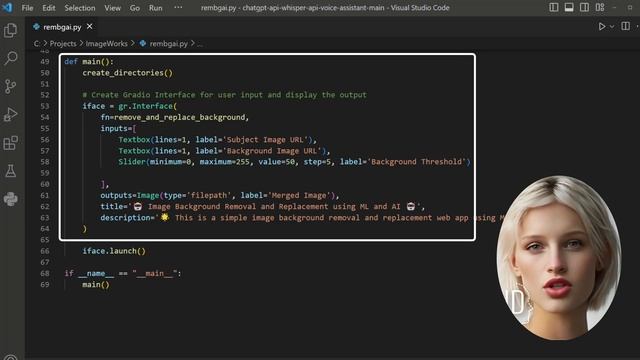Click 'Subject Image URL' string
Screen dimensions: 640x360
[265, 140]
